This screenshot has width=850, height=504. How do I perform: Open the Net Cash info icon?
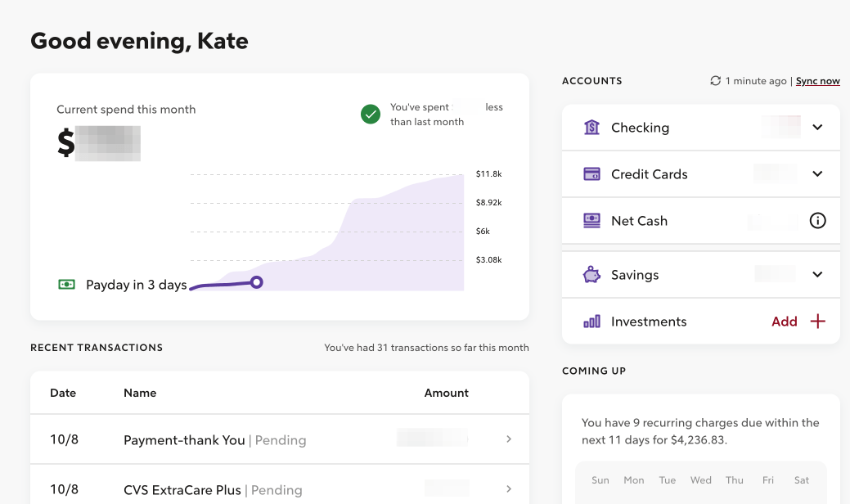click(817, 221)
